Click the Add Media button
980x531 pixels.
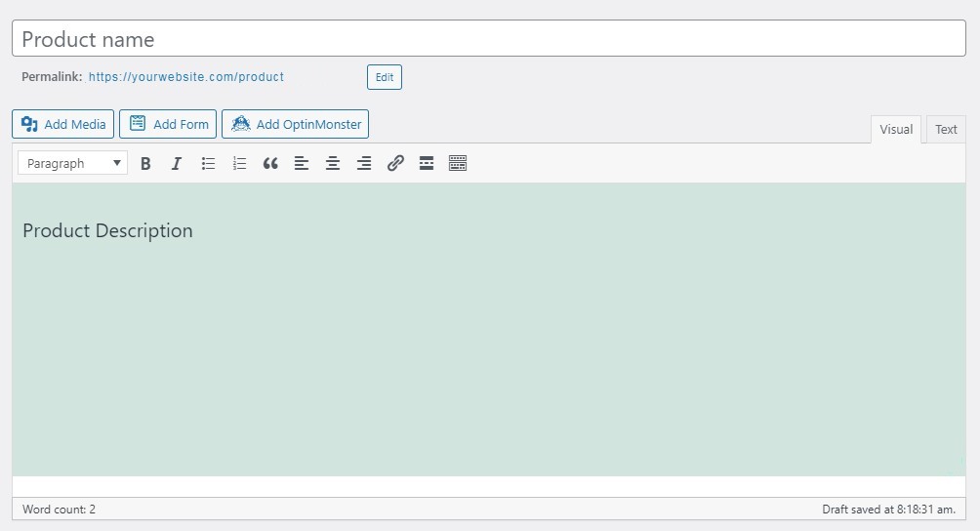click(63, 124)
